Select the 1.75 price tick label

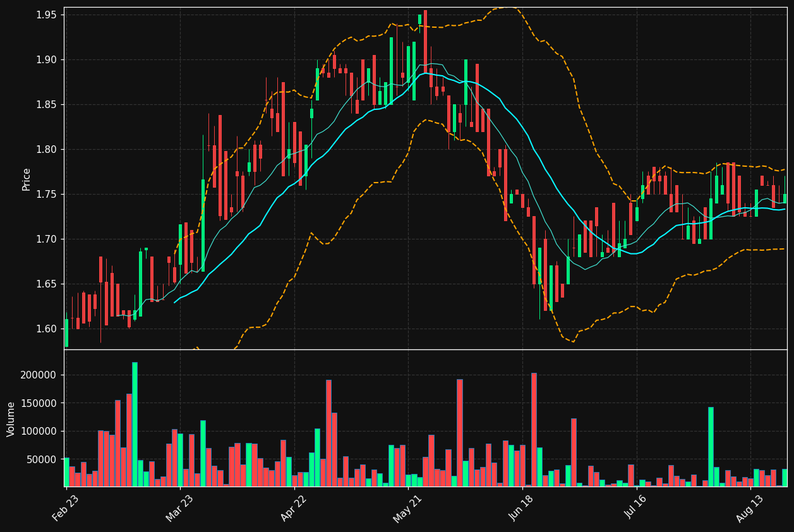(47, 194)
